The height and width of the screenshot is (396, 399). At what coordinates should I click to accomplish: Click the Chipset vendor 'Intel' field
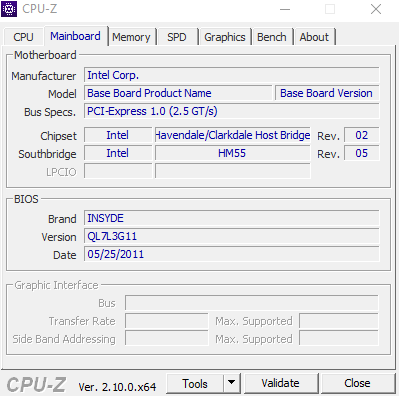pyautogui.click(x=118, y=135)
